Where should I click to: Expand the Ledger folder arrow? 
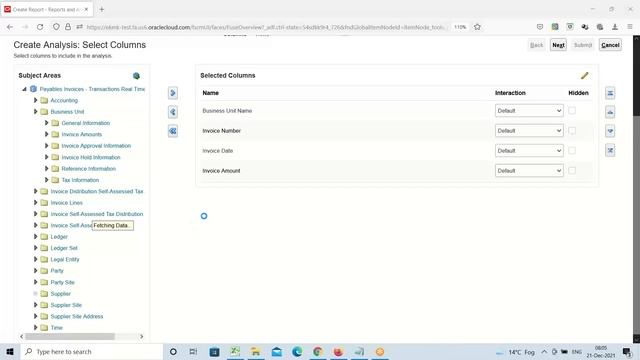pos(36,237)
